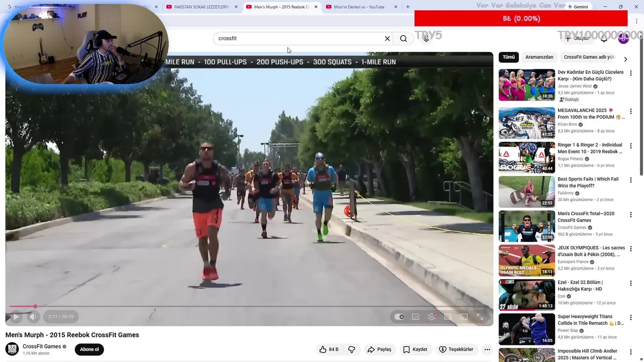Open a new browser tab
The image size is (644, 362).
coord(408,7)
